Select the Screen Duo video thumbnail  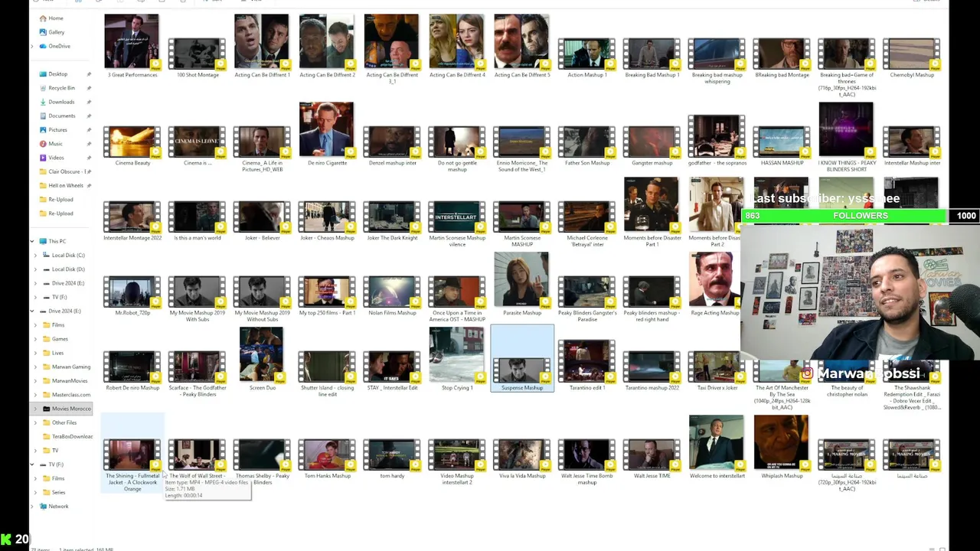tap(261, 354)
